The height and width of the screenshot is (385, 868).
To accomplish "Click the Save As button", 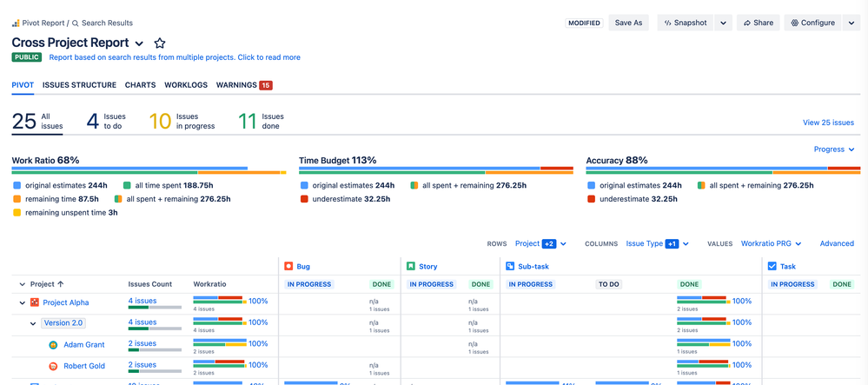I will [628, 23].
